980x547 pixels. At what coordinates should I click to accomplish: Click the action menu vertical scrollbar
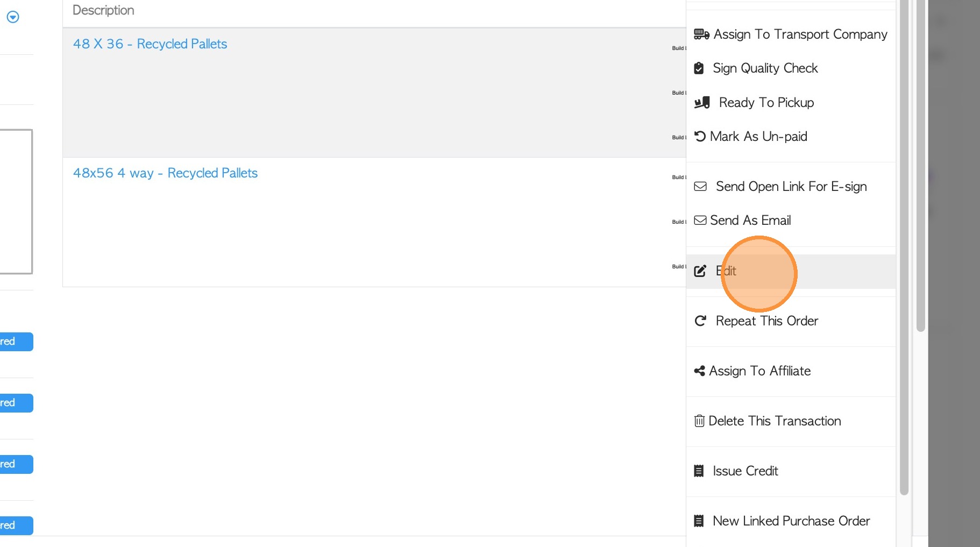click(904, 247)
